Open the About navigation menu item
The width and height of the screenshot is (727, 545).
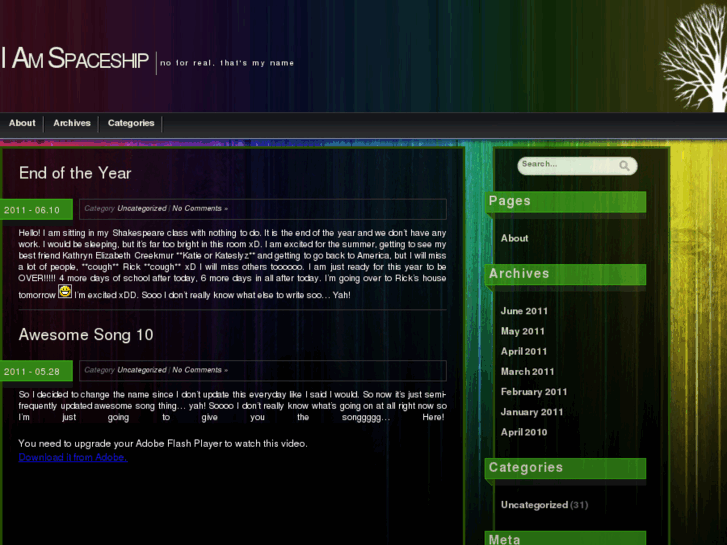(22, 123)
